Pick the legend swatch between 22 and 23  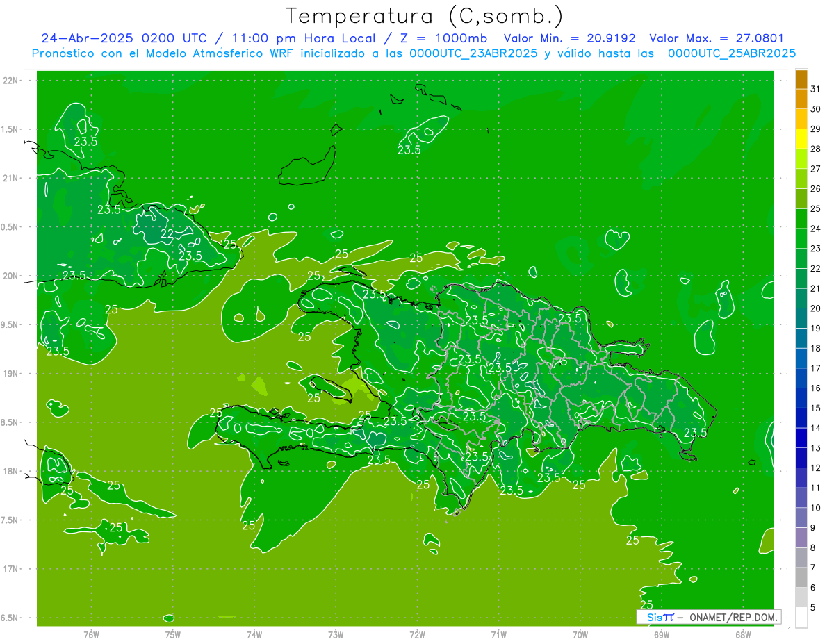[801, 258]
